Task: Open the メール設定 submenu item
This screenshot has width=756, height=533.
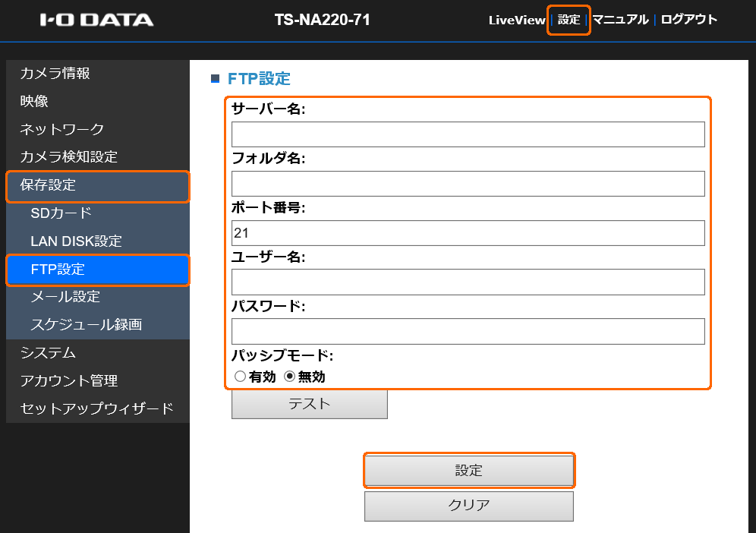Action: click(x=98, y=297)
